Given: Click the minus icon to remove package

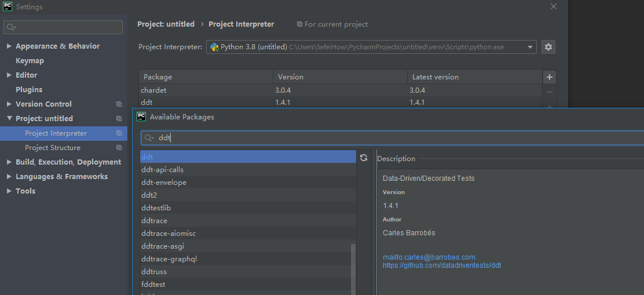Looking at the screenshot, I should 550,92.
